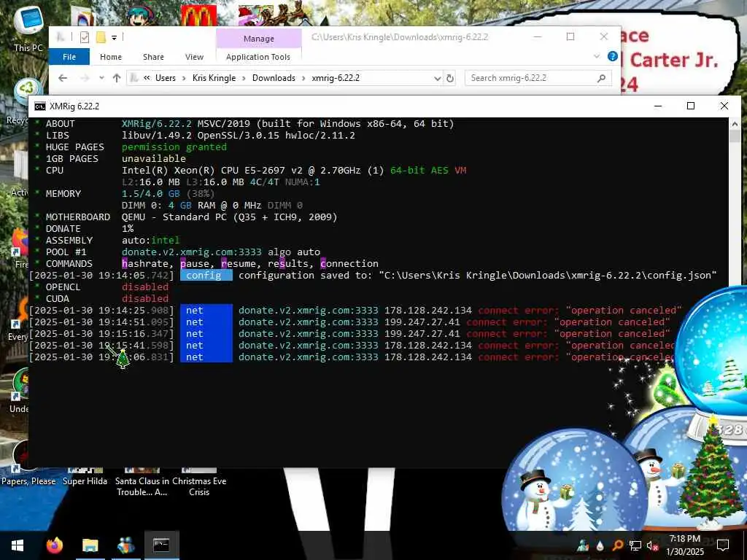
Task: Launch Firefox from the taskbar
Action: coord(54,545)
